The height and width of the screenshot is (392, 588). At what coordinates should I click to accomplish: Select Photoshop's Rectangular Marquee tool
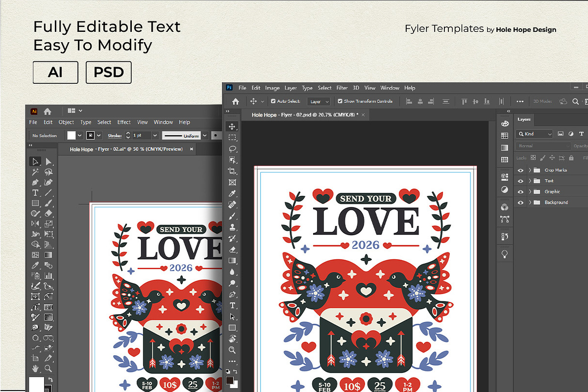pyautogui.click(x=232, y=138)
